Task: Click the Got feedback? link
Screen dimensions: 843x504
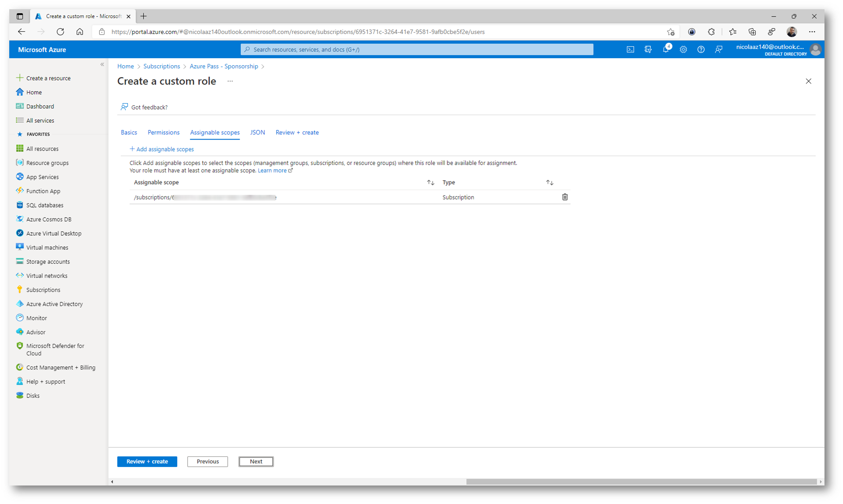Action: (144, 107)
